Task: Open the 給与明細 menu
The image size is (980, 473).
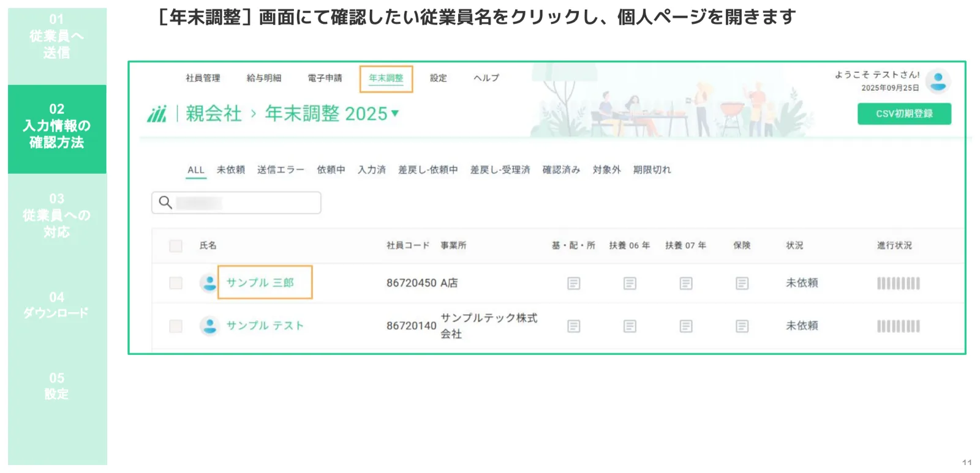Action: (x=264, y=78)
